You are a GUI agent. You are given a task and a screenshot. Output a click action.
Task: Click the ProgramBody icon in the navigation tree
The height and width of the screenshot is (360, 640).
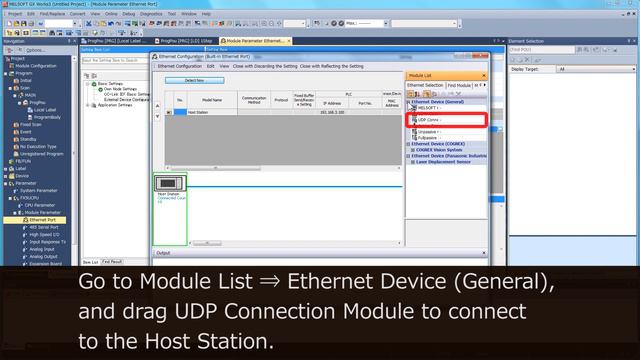point(30,117)
